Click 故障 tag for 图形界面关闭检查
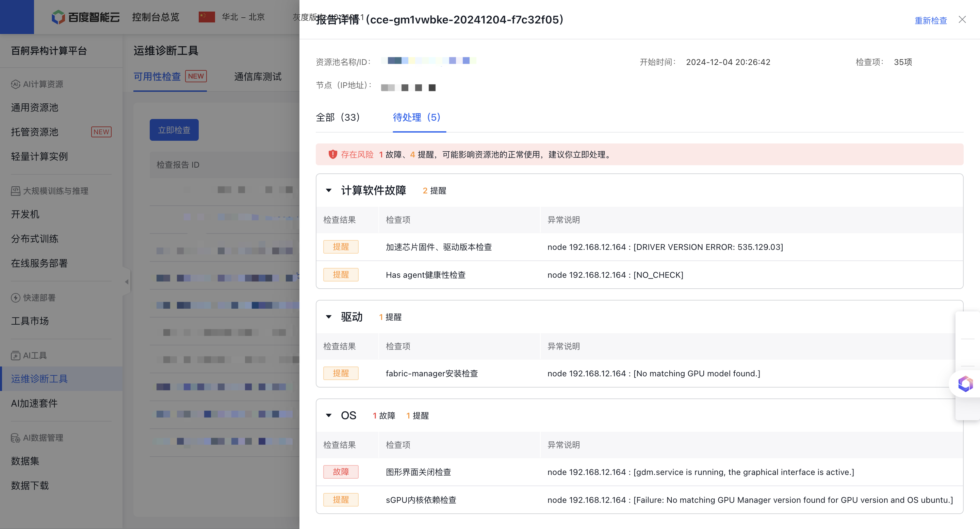The width and height of the screenshot is (980, 529). 341,472
